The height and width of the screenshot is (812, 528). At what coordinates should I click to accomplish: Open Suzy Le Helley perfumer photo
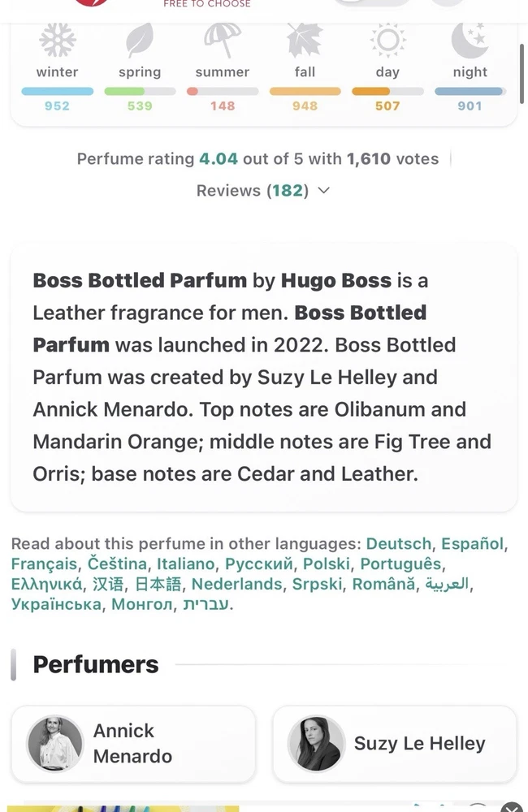click(316, 743)
